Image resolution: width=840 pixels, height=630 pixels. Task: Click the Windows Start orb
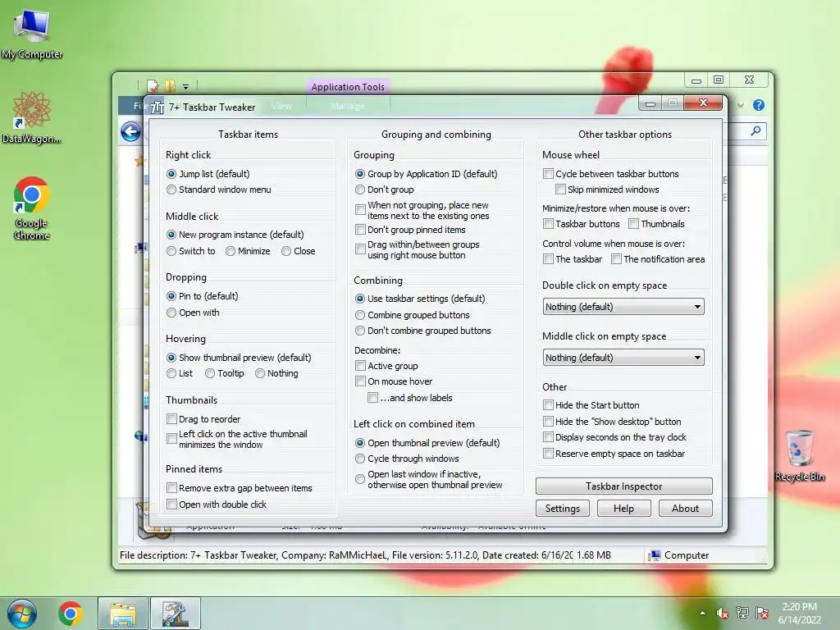pos(22,614)
